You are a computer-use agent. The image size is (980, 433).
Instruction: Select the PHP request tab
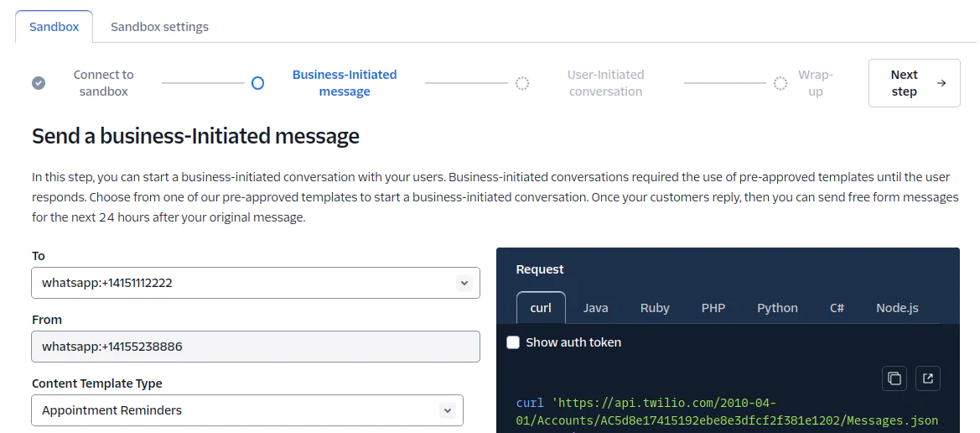(x=713, y=308)
